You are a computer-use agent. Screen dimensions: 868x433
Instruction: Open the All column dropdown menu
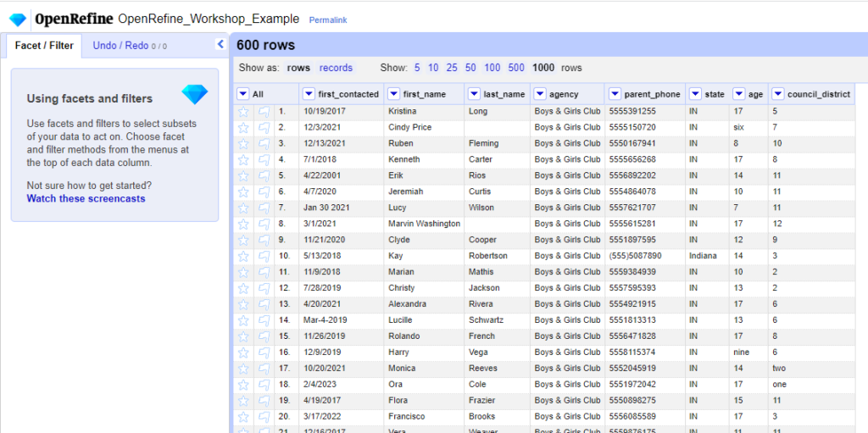click(243, 94)
